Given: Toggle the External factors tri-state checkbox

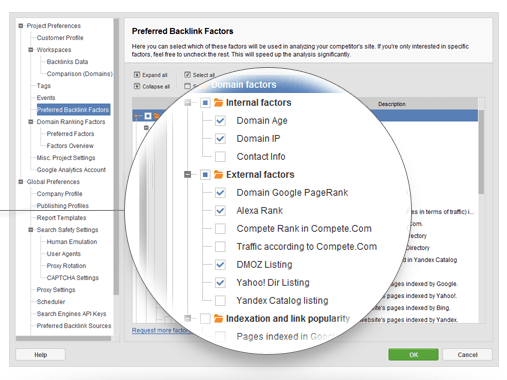Looking at the screenshot, I should [205, 175].
